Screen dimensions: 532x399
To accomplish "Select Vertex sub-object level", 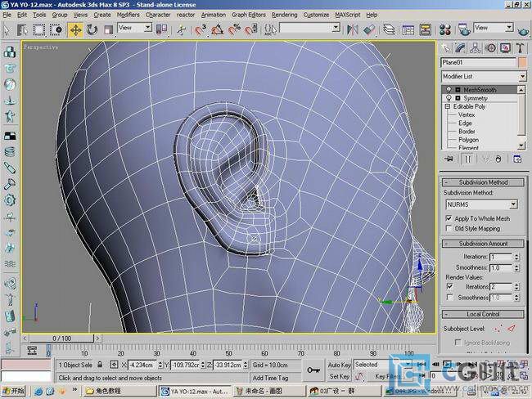I will [467, 115].
